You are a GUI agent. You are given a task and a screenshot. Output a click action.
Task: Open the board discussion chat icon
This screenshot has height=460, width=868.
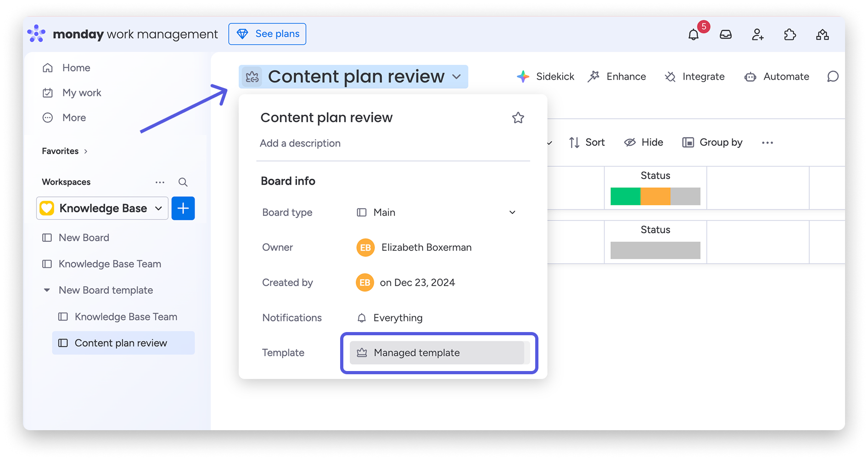pyautogui.click(x=833, y=77)
